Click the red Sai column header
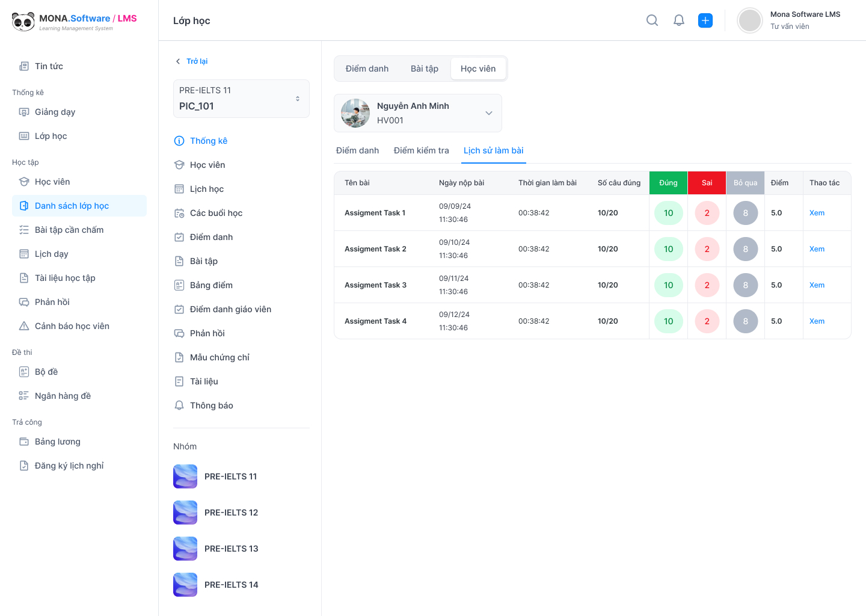The width and height of the screenshot is (866, 616). (x=707, y=183)
